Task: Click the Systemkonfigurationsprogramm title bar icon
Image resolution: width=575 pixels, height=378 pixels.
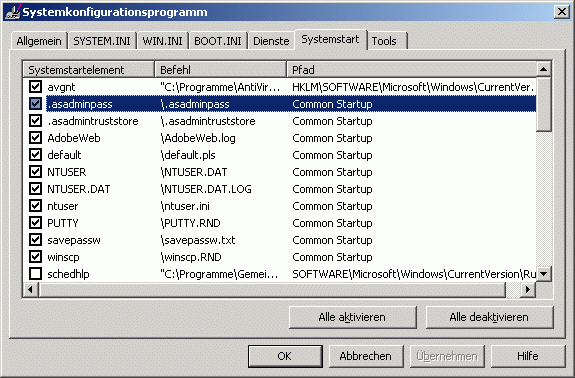Action: [12, 12]
